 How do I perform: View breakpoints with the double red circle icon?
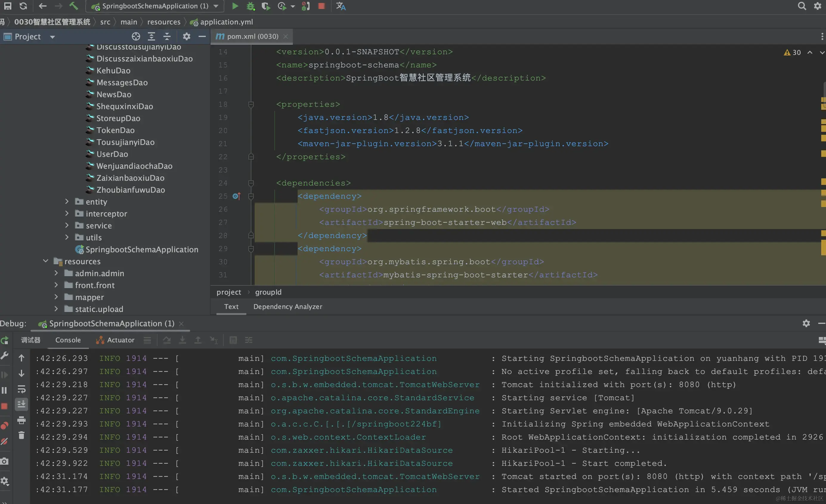4,426
